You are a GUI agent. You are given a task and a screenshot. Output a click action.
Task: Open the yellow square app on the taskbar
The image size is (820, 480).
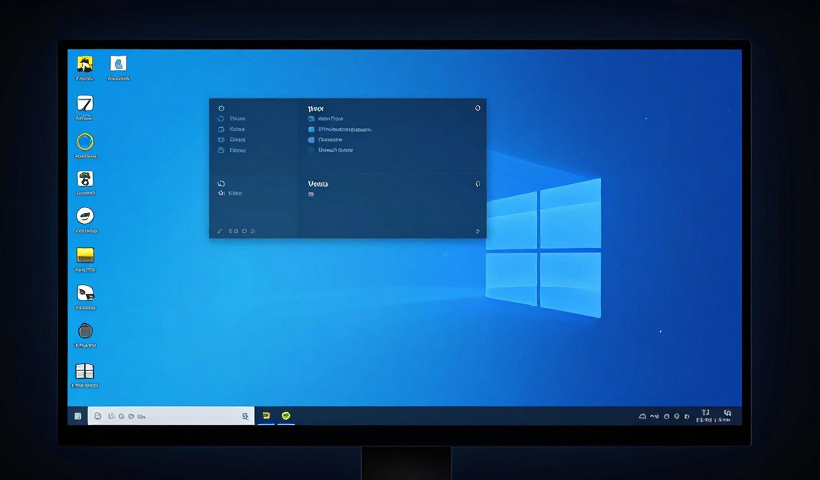tap(266, 416)
